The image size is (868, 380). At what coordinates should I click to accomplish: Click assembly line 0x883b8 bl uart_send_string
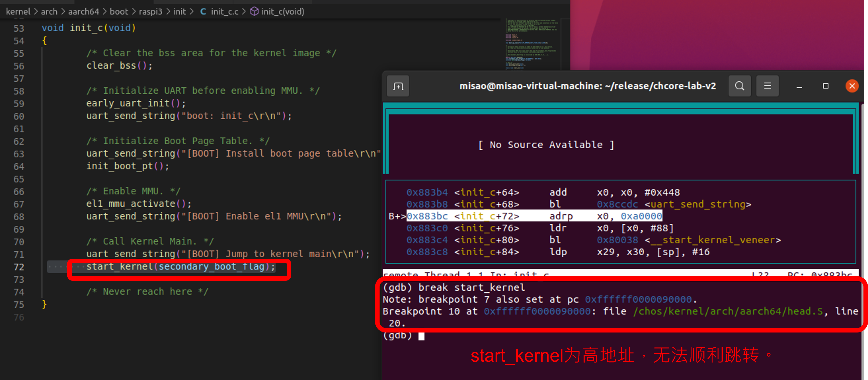(579, 204)
